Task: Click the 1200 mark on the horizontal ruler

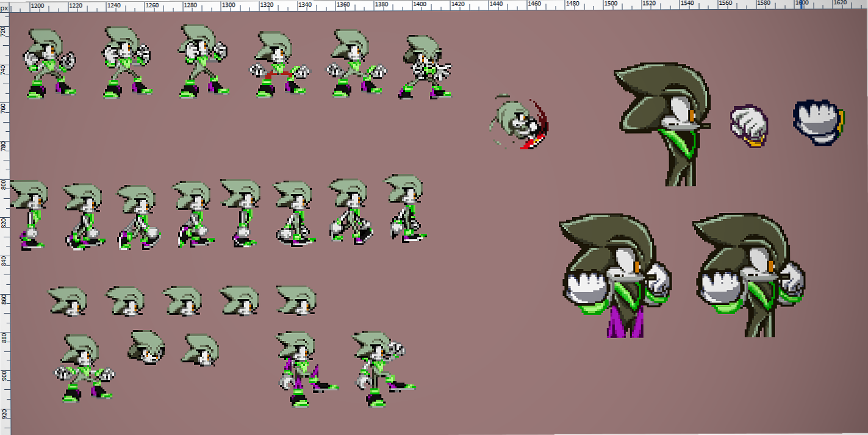Action: 37,4
